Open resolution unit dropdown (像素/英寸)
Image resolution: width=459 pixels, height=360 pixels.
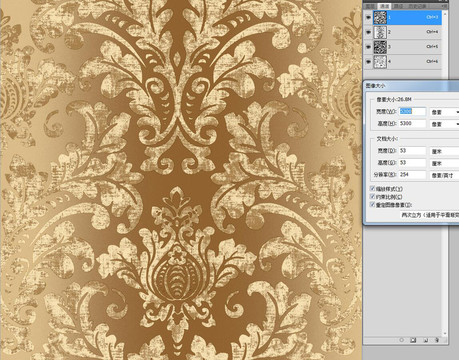(x=444, y=175)
